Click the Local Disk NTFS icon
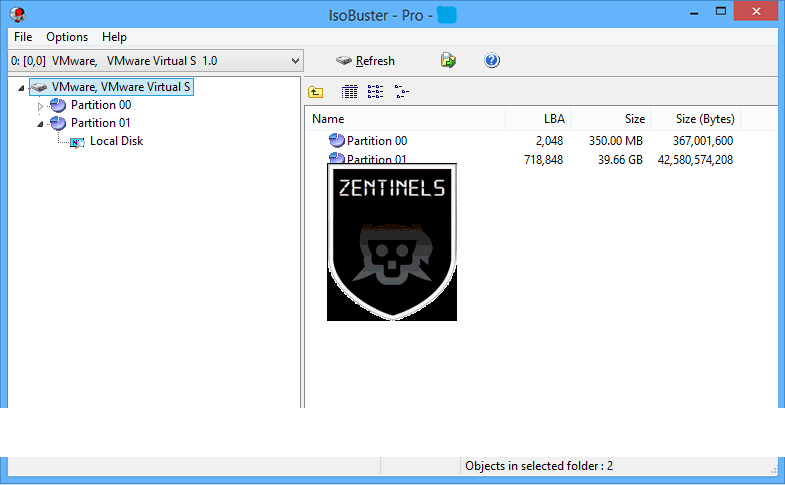Viewport: 785px width, 485px height. point(77,142)
